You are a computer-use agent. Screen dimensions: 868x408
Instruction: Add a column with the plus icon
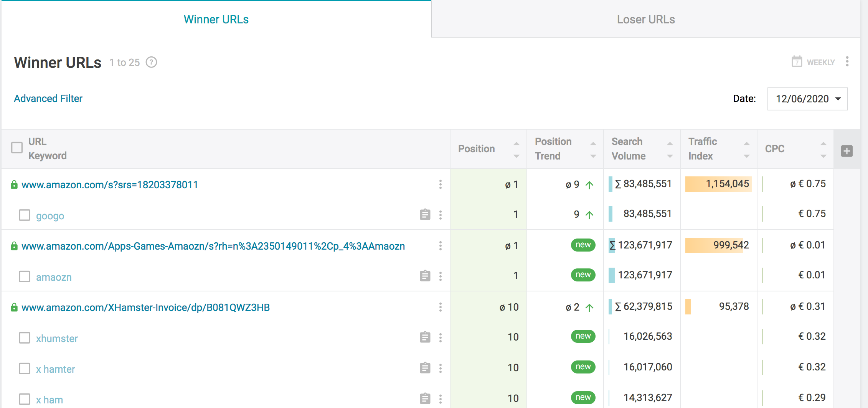(847, 151)
